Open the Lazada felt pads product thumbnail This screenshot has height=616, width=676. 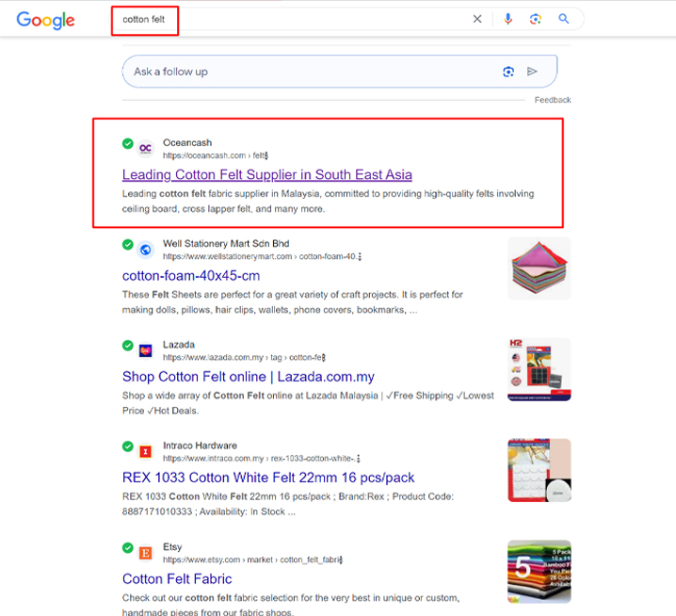point(539,369)
